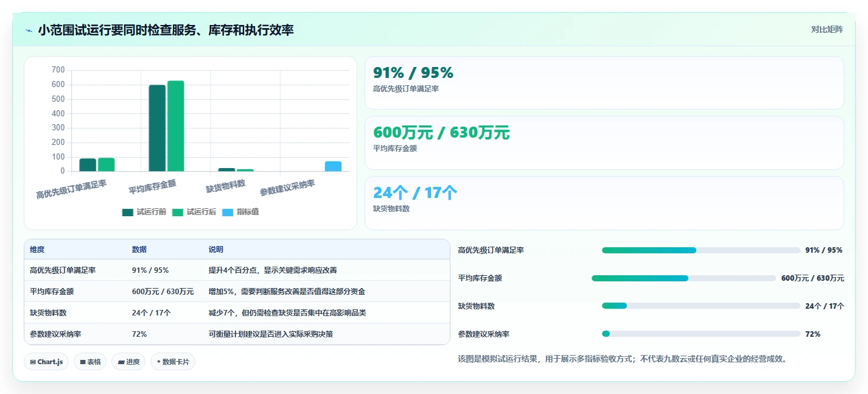
Task: Click the 91% / 95% metric card
Action: (604, 83)
